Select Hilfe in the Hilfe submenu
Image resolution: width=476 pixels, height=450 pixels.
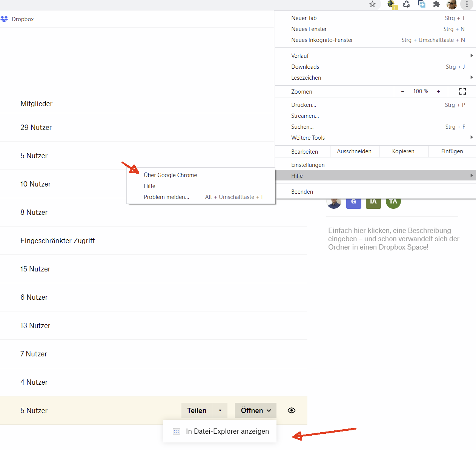click(x=201, y=186)
